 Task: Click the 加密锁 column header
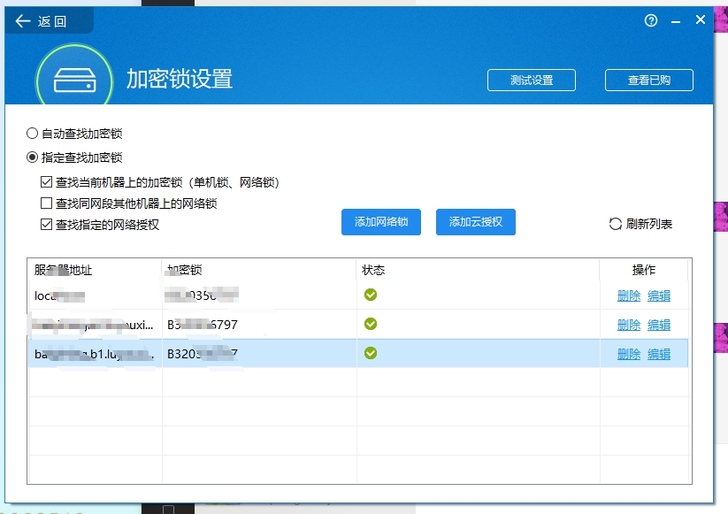coord(259,270)
